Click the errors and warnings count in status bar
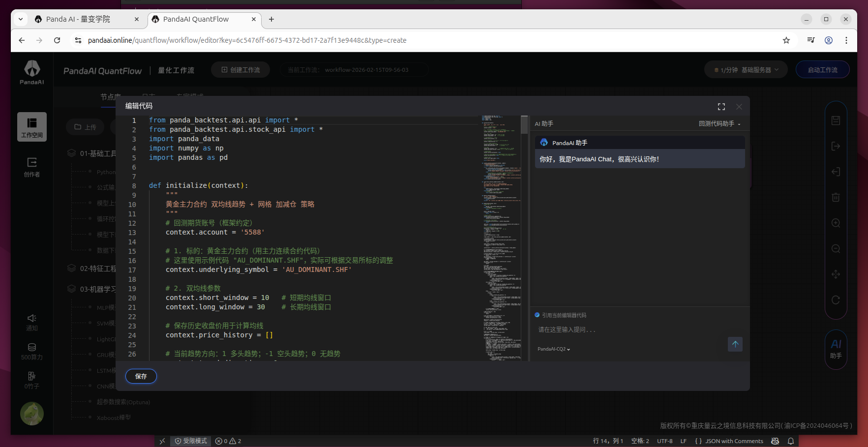Image resolution: width=868 pixels, height=447 pixels. 228,441
